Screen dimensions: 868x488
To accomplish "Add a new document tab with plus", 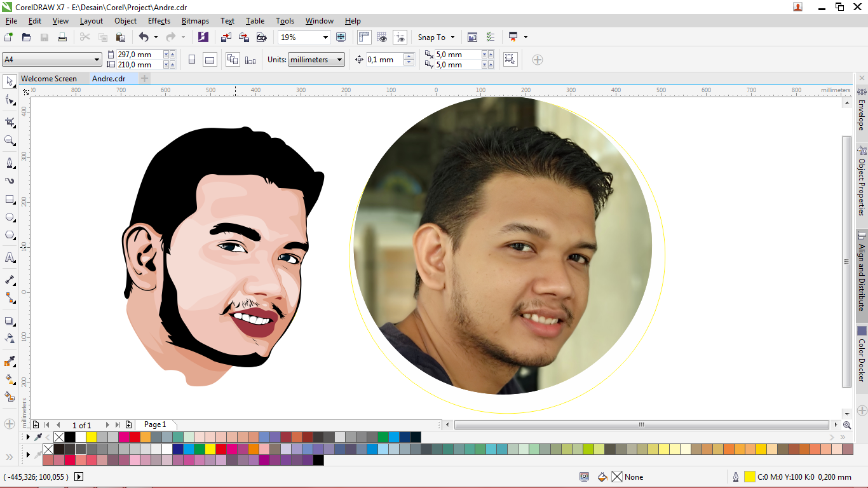I will (x=145, y=79).
